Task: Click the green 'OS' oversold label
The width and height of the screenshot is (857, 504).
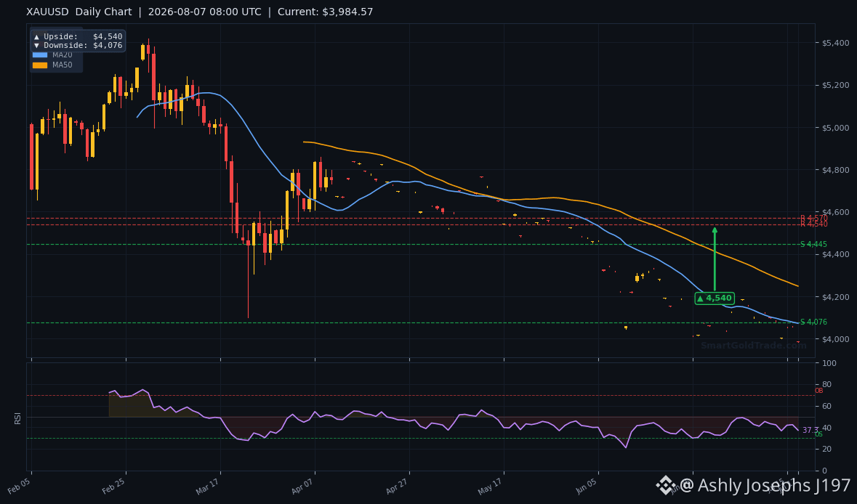Action: (818, 434)
